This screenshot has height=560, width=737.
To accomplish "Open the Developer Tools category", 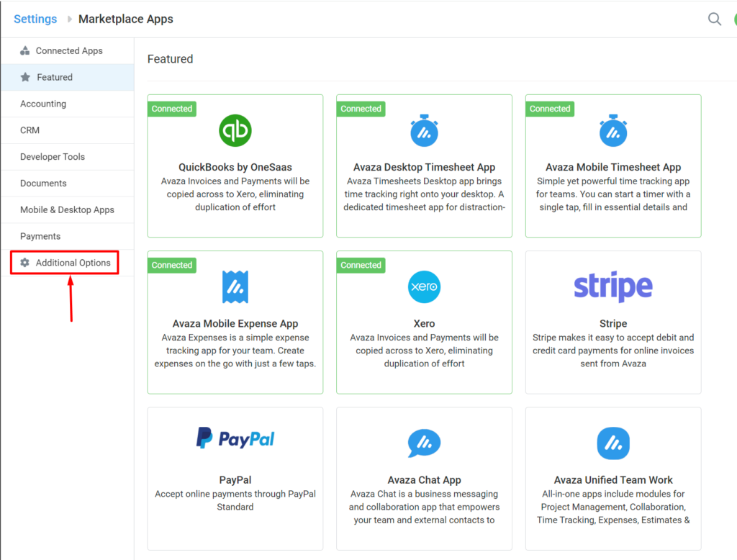I will pyautogui.click(x=68, y=157).
